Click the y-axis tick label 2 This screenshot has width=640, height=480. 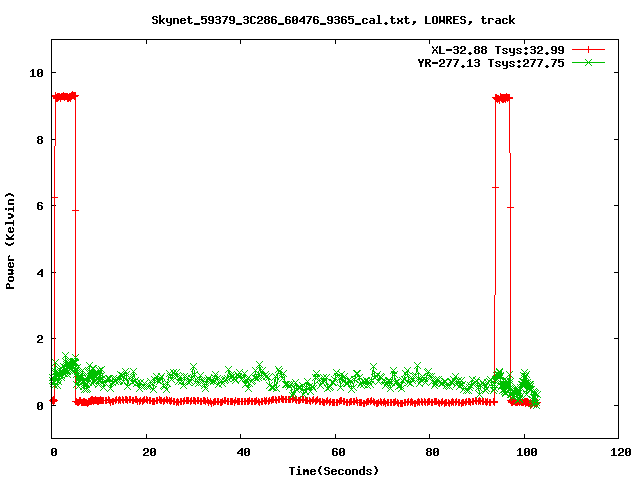coord(40,339)
